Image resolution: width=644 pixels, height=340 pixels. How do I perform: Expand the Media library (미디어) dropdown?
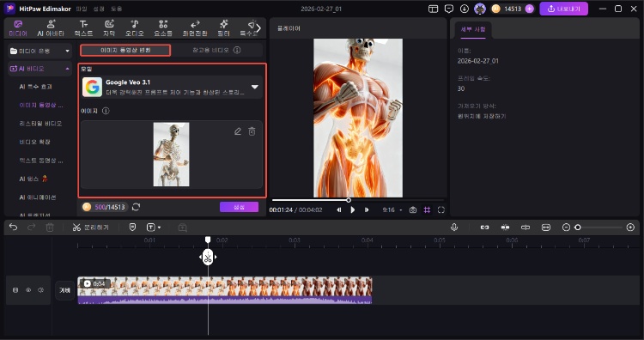coord(39,51)
